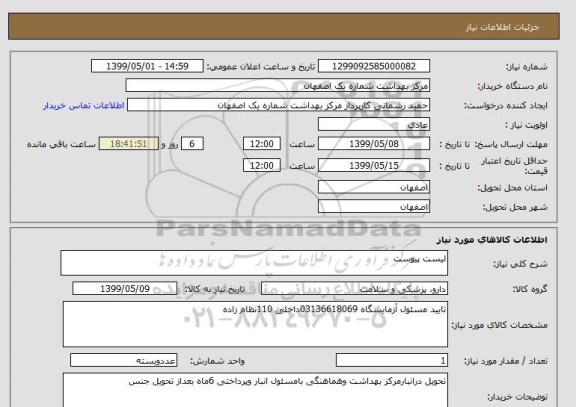
Task: Click the buyer notes text area
Action: (x=255, y=390)
